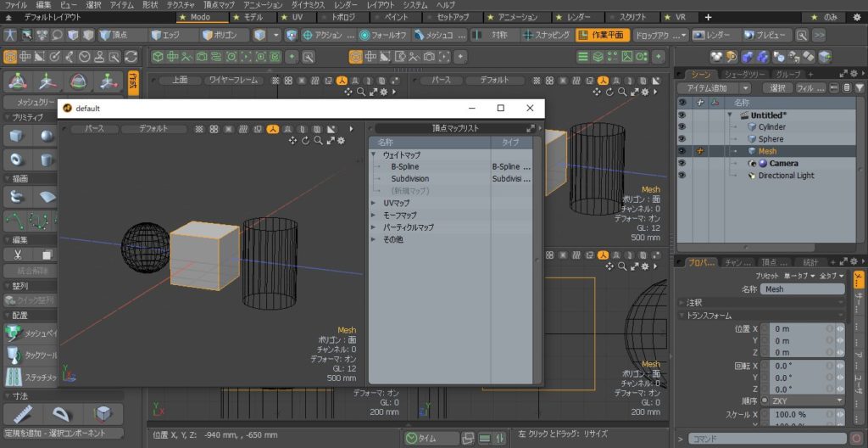Click the protractor angle tool icon
This screenshot has width=868, height=448.
coord(61,414)
